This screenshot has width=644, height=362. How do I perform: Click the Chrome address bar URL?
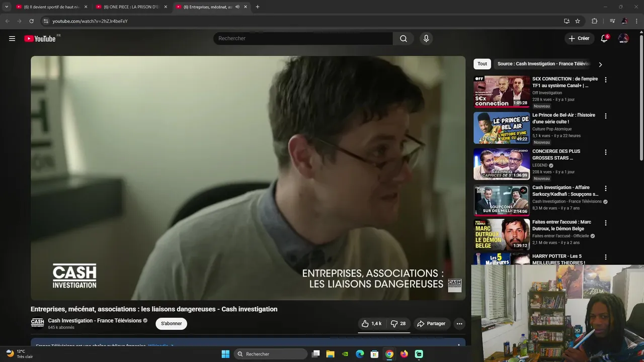[90, 21]
